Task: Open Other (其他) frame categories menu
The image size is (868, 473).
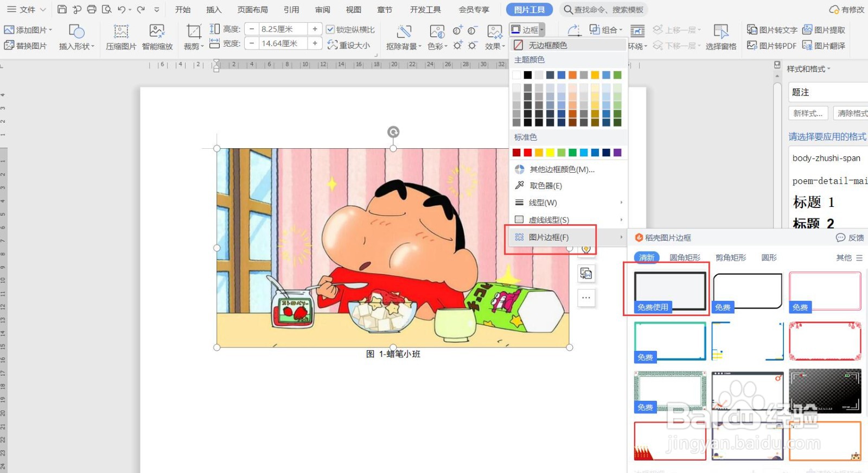Action: [849, 258]
